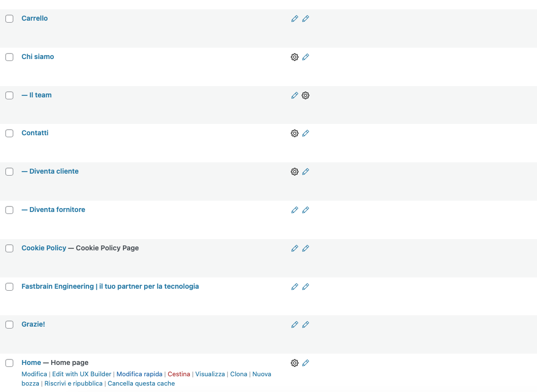537x392 pixels.
Task: Click the pencil icon in Home row
Action: pos(306,363)
